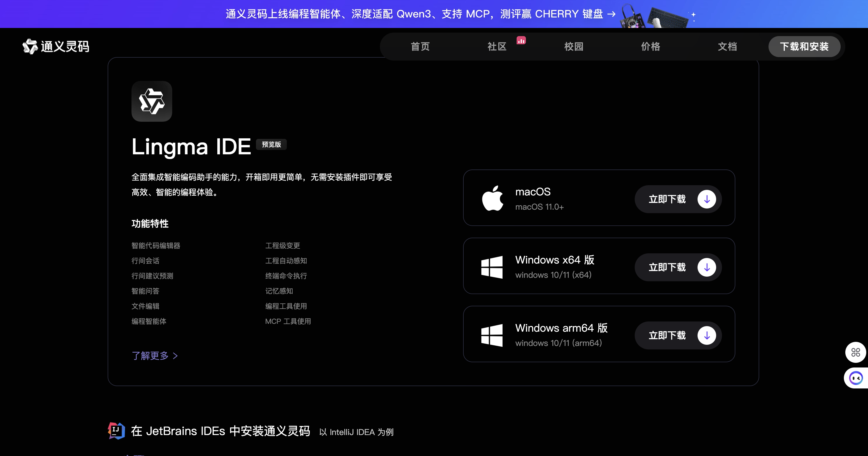Click 立即下载 for macOS
The image size is (868, 456).
(667, 199)
